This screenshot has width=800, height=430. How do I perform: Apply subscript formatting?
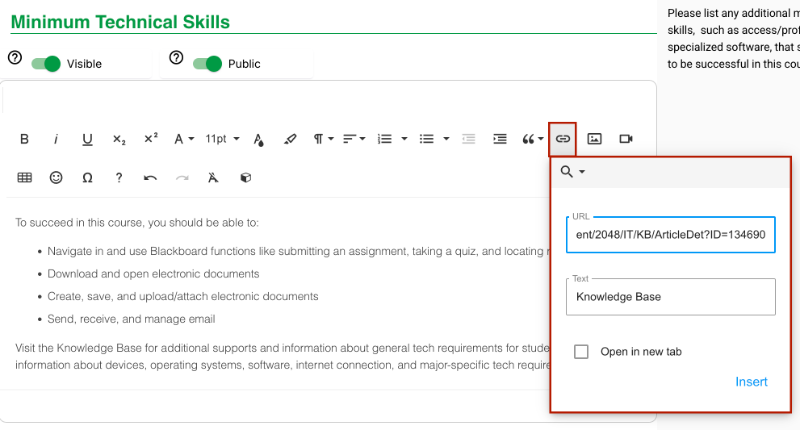[x=119, y=139]
